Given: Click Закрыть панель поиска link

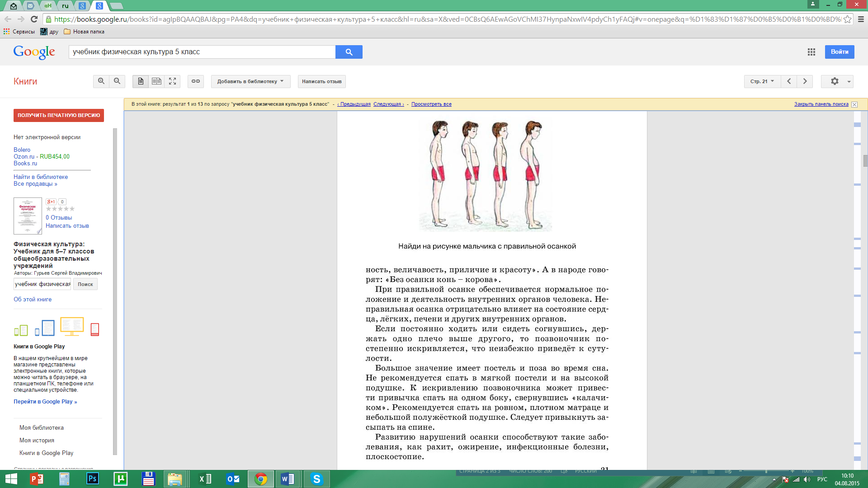Looking at the screenshot, I should (821, 104).
